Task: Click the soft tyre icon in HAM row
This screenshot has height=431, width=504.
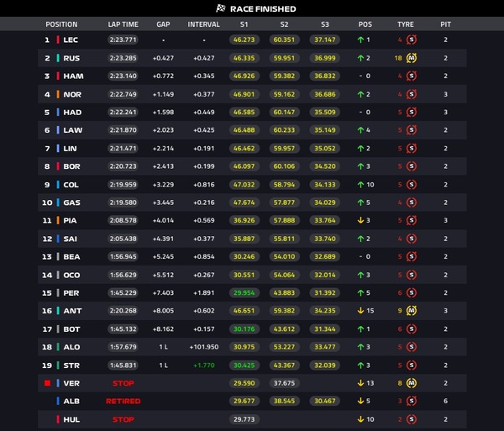Action: 412,76
